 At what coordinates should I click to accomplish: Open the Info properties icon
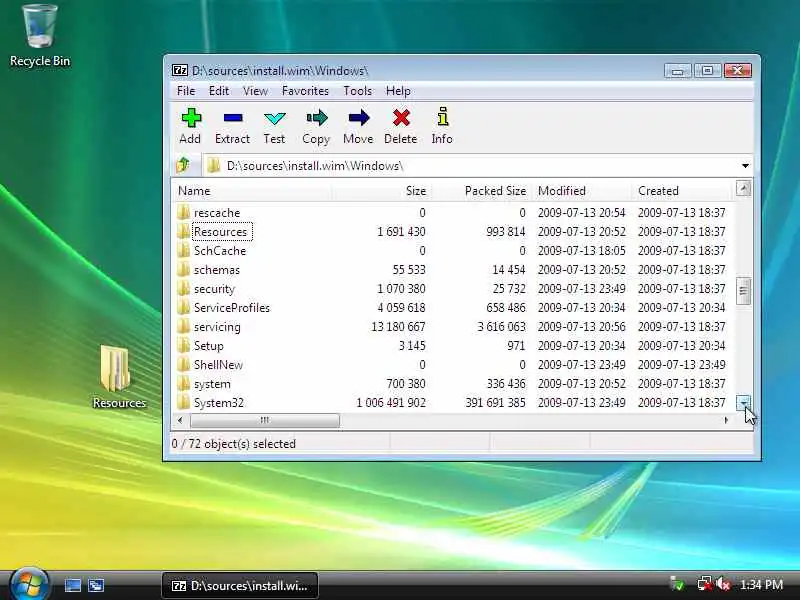coord(442,117)
